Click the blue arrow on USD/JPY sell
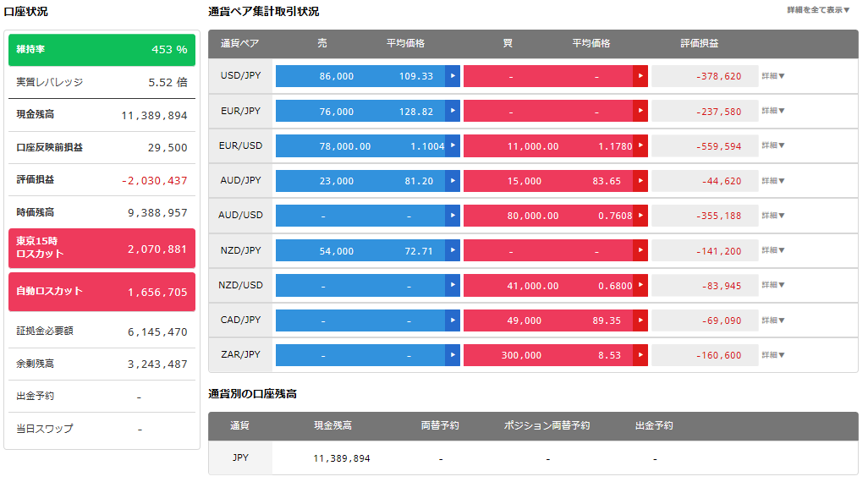Viewport: 868px width, 482px height. click(453, 76)
